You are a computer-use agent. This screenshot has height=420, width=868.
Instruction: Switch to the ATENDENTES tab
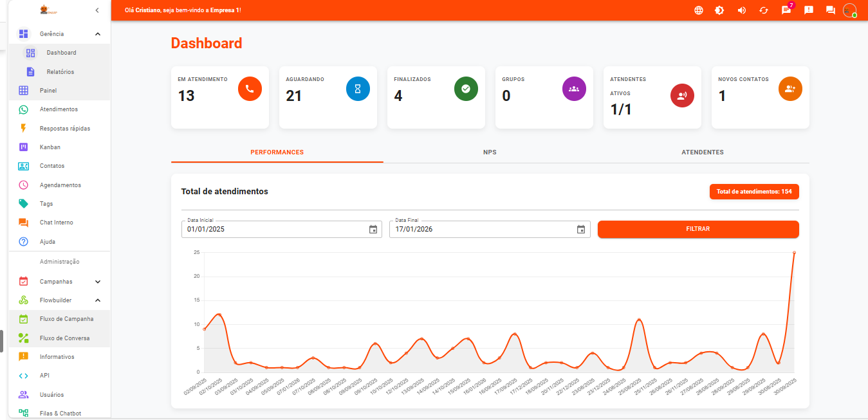coord(702,152)
